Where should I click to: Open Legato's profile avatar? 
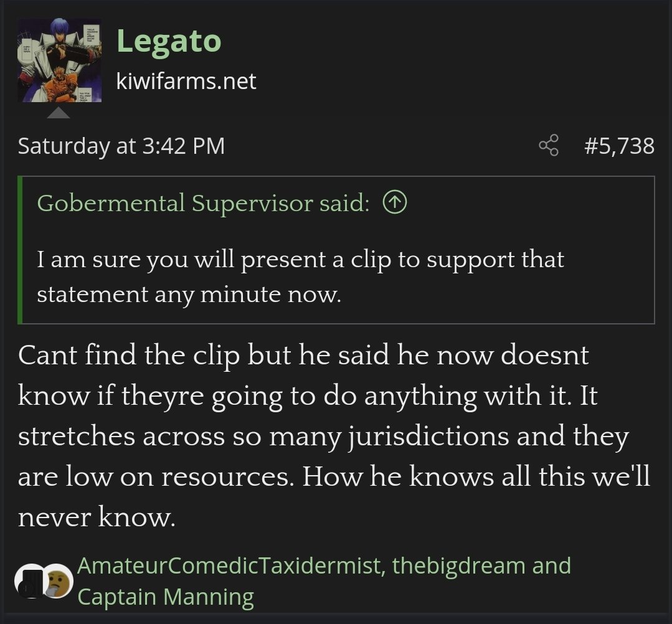pyautogui.click(x=59, y=60)
